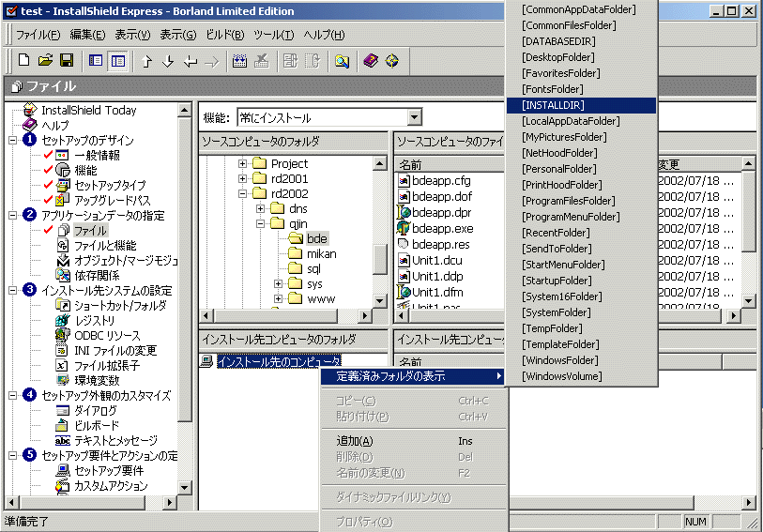The width and height of the screenshot is (763, 532).
Task: Select the bdeapp.exe file
Action: click(x=442, y=229)
